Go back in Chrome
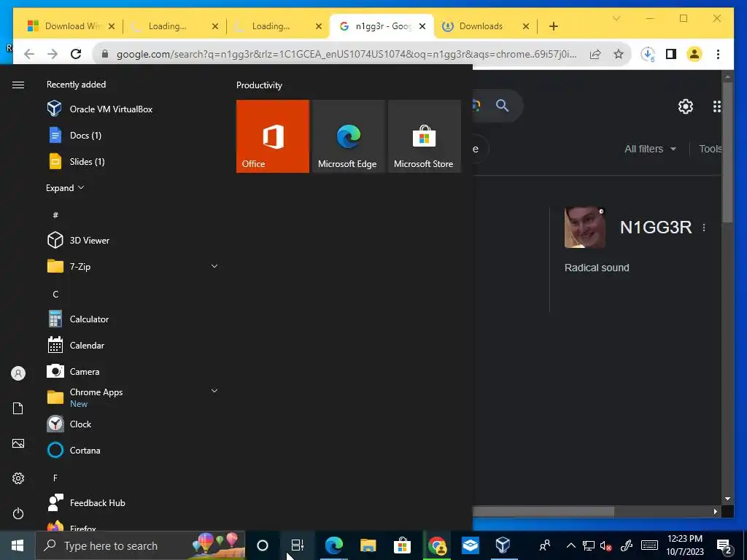Image resolution: width=747 pixels, height=560 pixels. click(29, 54)
